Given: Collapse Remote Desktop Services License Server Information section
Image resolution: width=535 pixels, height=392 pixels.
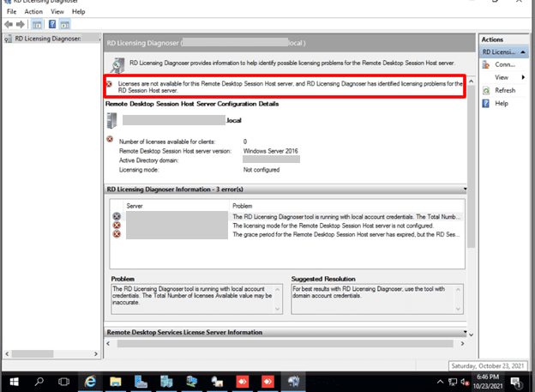Looking at the screenshot, I should (465, 332).
